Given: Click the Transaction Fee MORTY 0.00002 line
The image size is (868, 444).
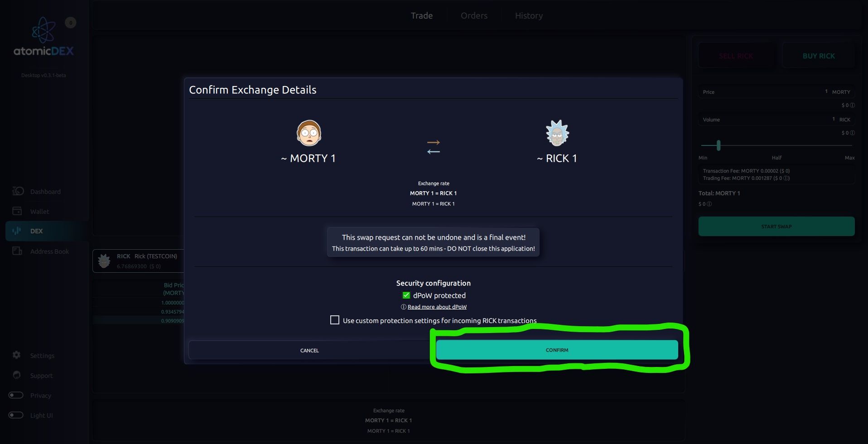Looking at the screenshot, I should pos(746,171).
